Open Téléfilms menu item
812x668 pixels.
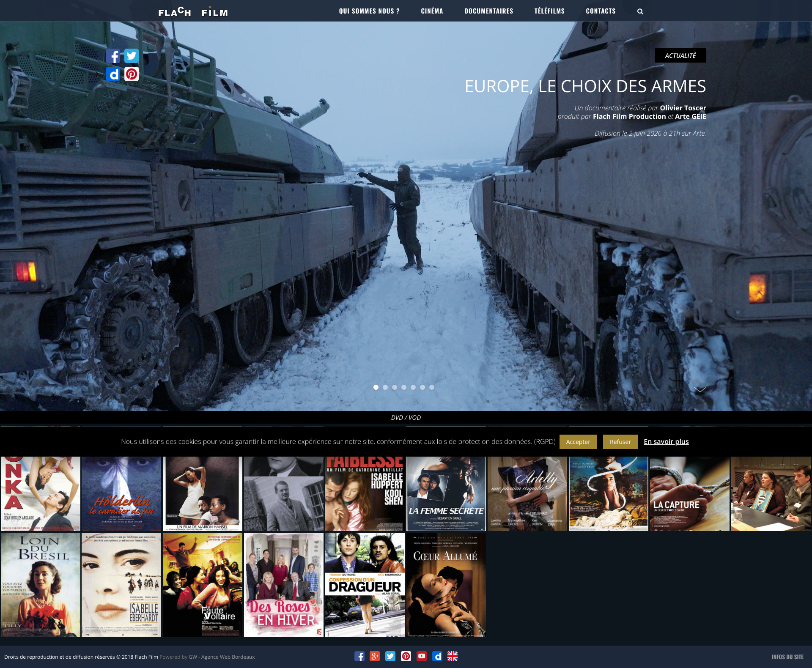pyautogui.click(x=549, y=11)
